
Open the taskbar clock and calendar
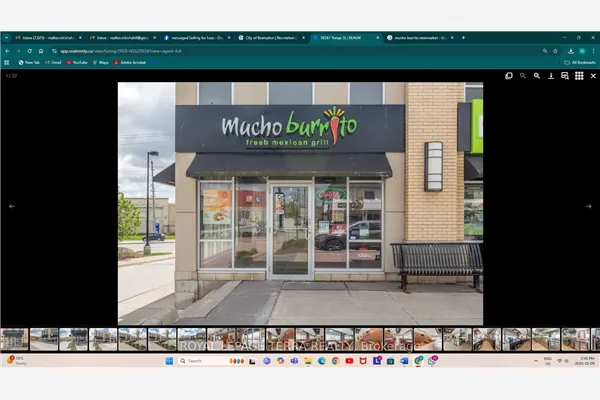tap(584, 361)
